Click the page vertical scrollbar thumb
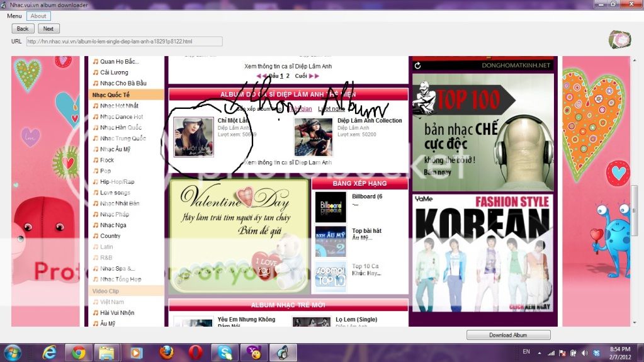Image resolution: width=644 pixels, height=362 pixels. coord(634,210)
